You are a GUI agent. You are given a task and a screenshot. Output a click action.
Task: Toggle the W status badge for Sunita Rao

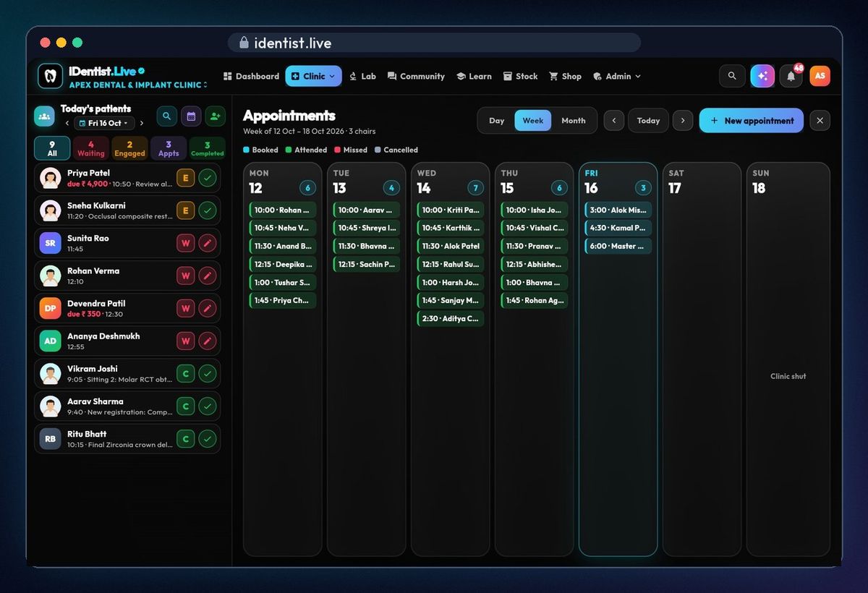tap(186, 243)
